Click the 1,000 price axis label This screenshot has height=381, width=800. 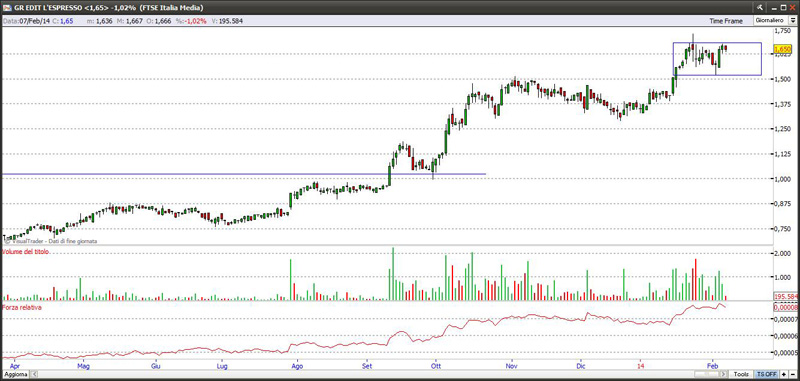click(x=782, y=179)
